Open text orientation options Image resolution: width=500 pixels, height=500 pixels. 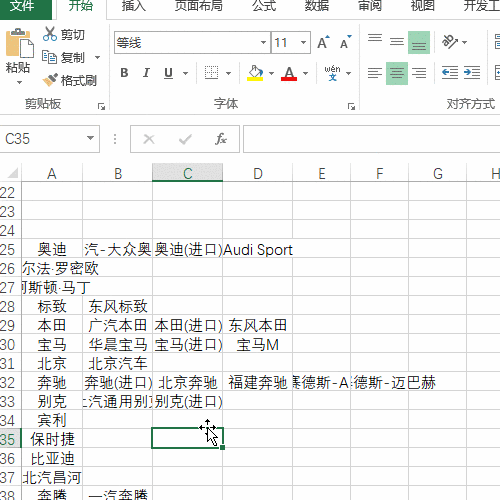tap(450, 42)
